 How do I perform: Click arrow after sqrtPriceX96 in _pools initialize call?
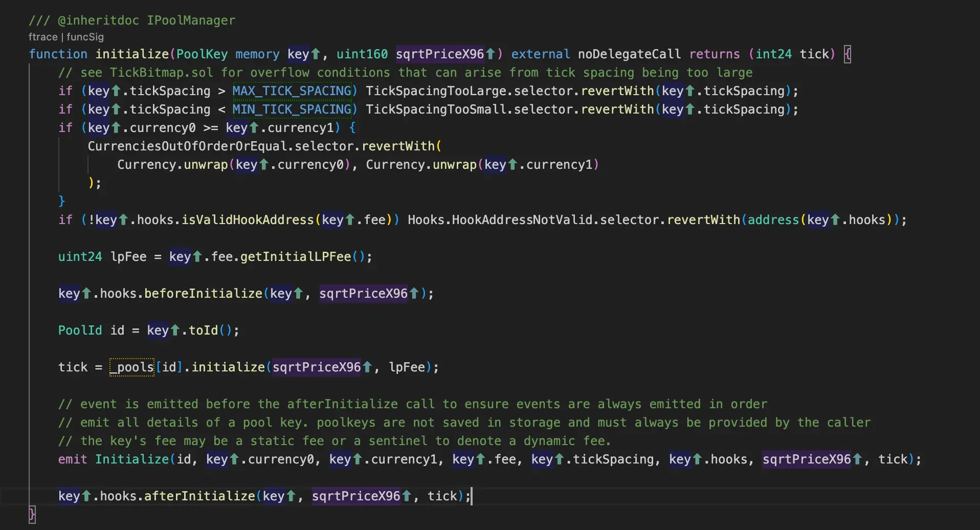pos(367,367)
